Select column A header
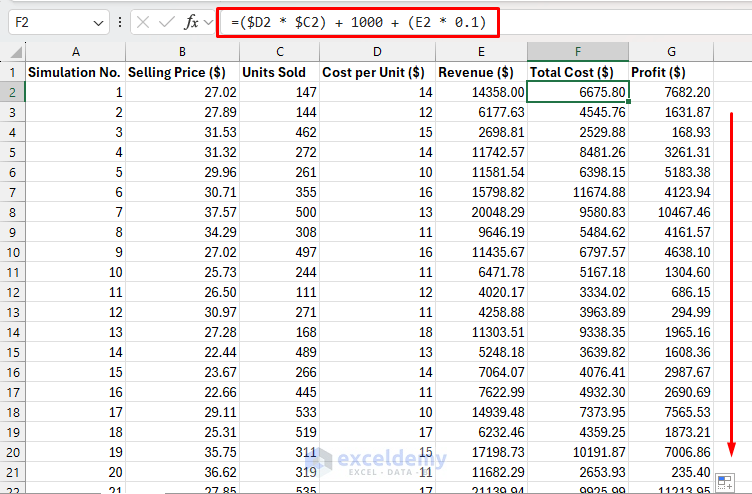 pos(75,52)
